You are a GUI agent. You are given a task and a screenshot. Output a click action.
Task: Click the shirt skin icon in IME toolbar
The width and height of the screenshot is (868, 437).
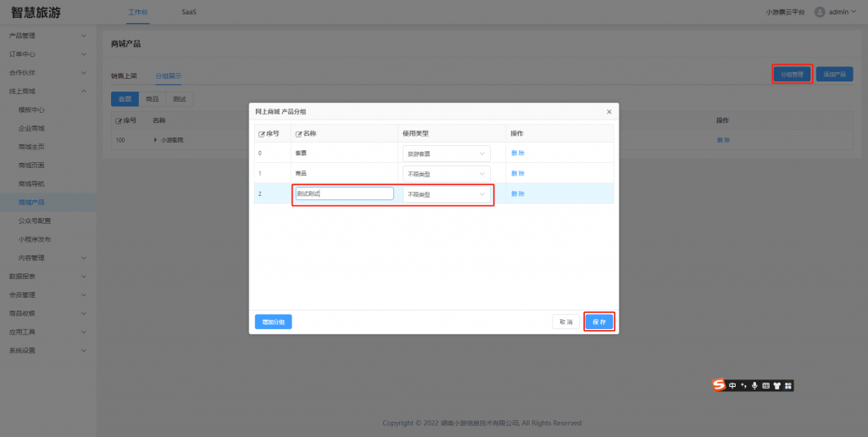click(x=776, y=385)
